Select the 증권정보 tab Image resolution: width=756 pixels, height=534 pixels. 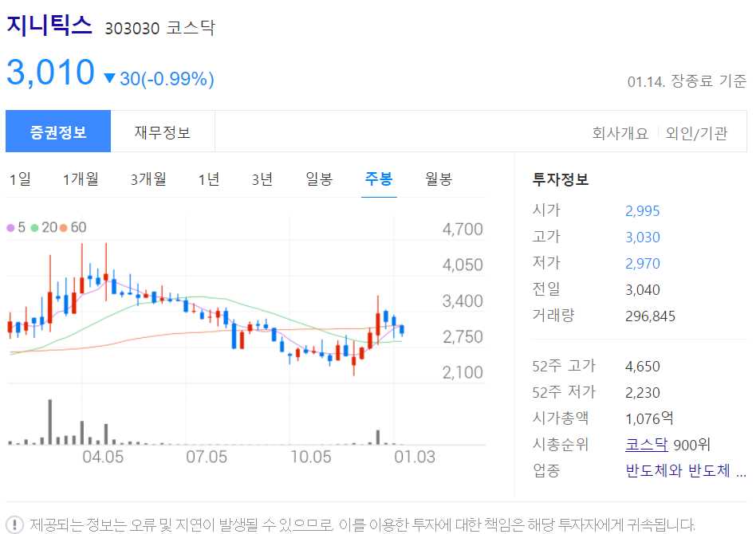coord(58,131)
